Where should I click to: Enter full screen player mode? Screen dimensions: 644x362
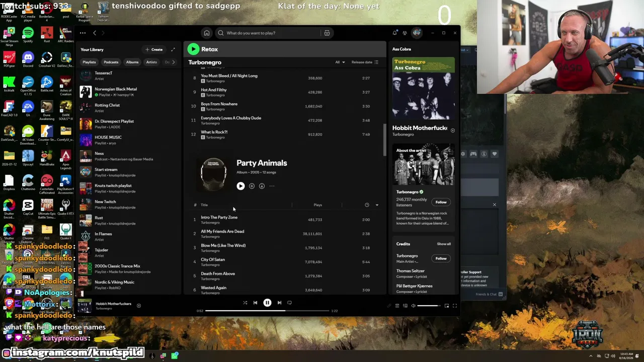(x=454, y=306)
